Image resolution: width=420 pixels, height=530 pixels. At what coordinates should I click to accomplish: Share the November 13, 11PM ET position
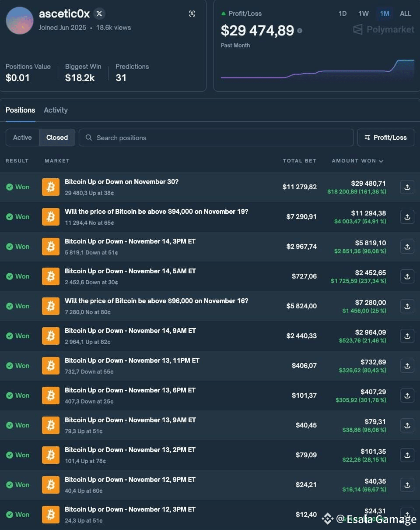click(407, 366)
